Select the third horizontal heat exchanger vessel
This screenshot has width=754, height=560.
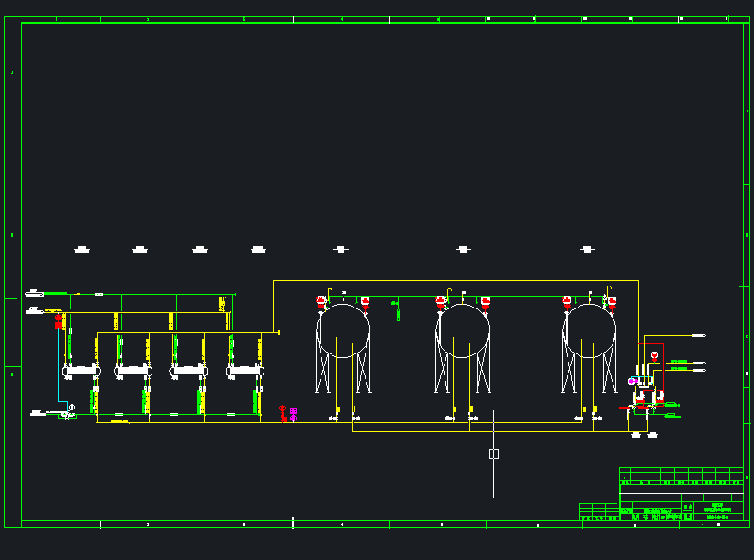pyautogui.click(x=188, y=371)
